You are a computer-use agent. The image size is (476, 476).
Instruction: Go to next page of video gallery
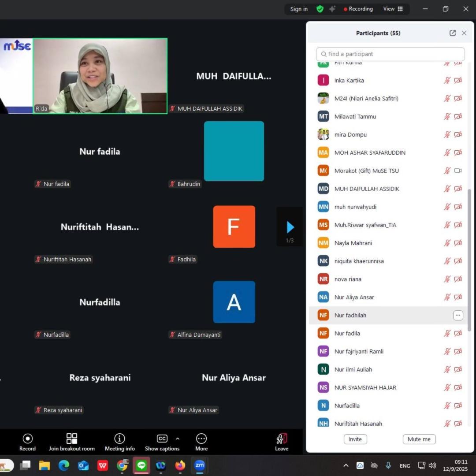coord(290,227)
